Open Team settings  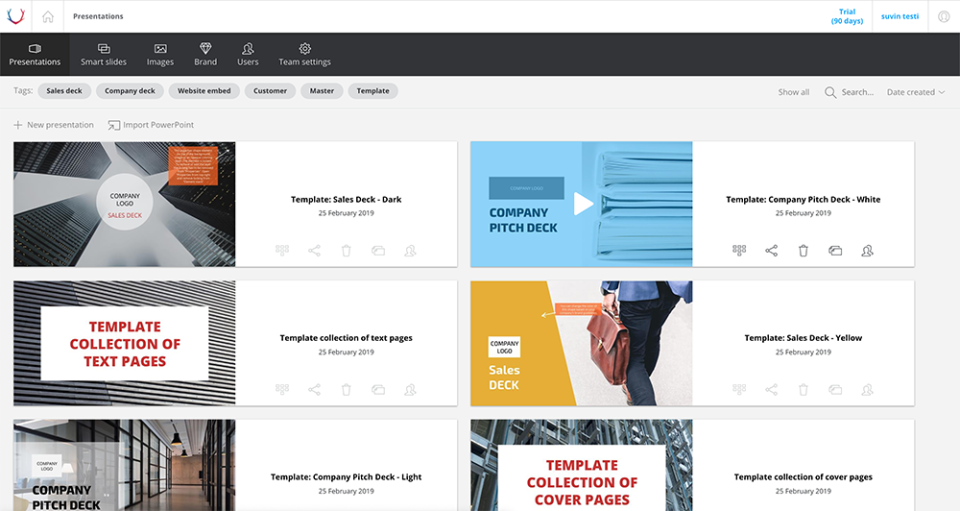coord(304,54)
